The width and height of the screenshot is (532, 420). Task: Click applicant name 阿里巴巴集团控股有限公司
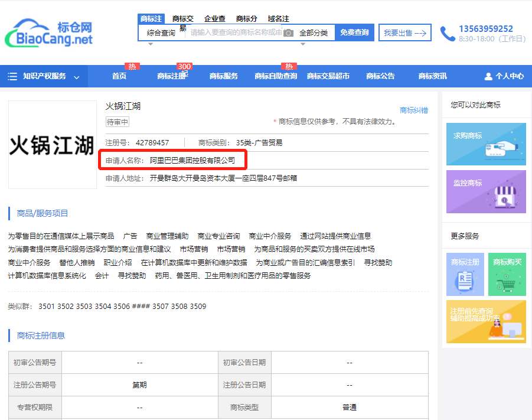[192, 161]
